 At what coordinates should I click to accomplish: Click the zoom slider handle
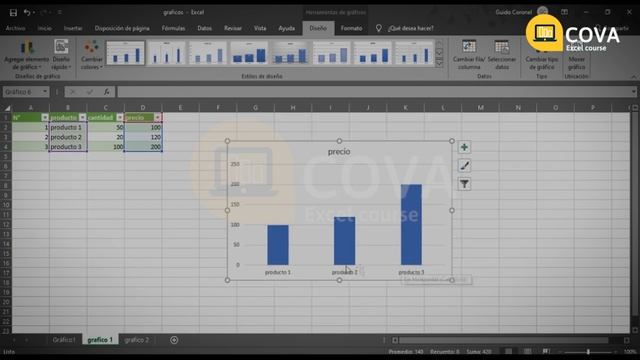point(588,351)
